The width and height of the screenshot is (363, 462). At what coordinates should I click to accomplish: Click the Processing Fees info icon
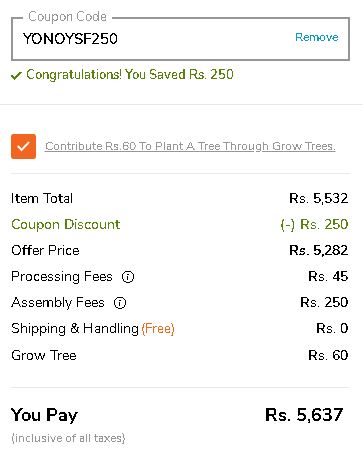coord(128,277)
